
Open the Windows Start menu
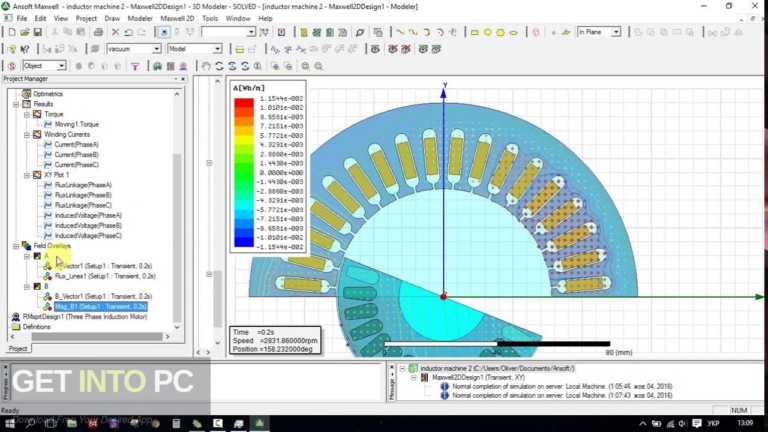[9, 423]
